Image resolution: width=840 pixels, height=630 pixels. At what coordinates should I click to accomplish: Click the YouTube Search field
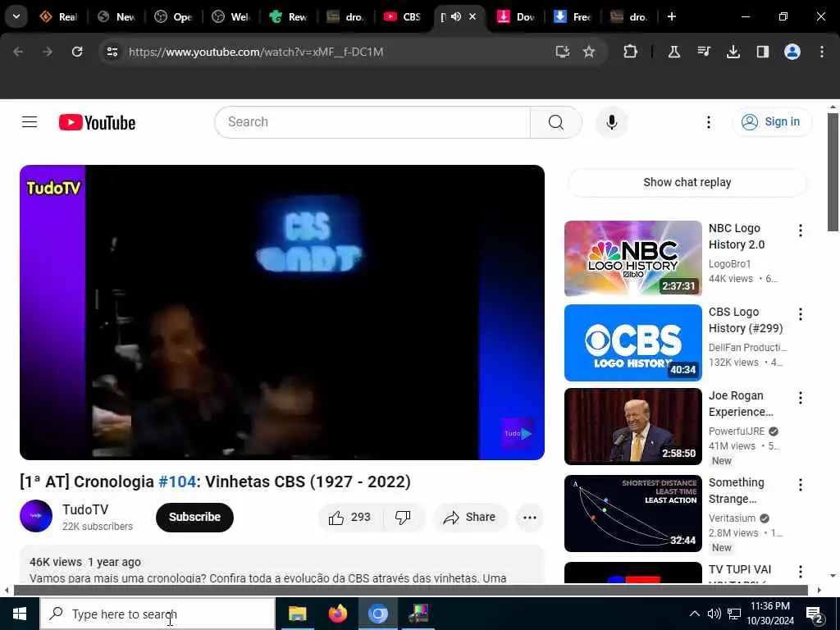[x=373, y=122]
